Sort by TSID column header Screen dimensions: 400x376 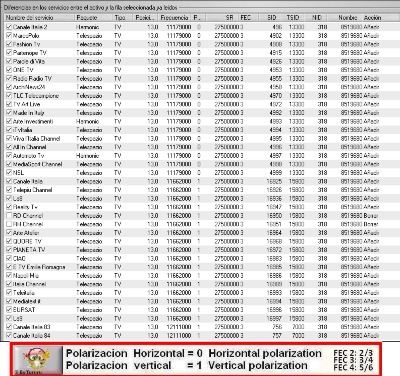293,18
